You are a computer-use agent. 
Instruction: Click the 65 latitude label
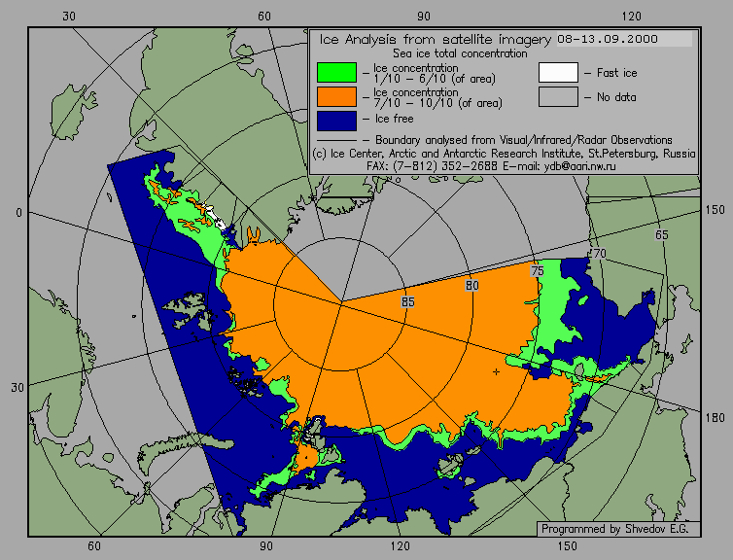[661, 235]
